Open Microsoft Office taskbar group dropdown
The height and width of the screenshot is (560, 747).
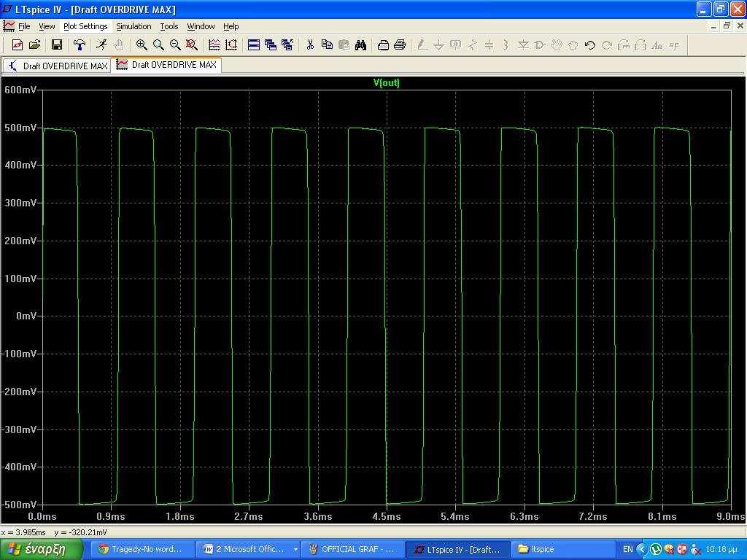296,550
